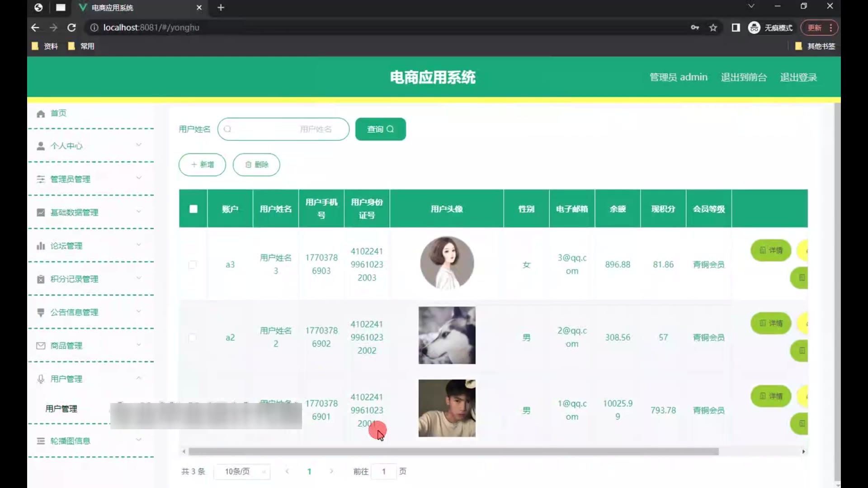Viewport: 868px width, 488px height.
Task: Click the 用户姓名 search input field
Action: tap(283, 129)
